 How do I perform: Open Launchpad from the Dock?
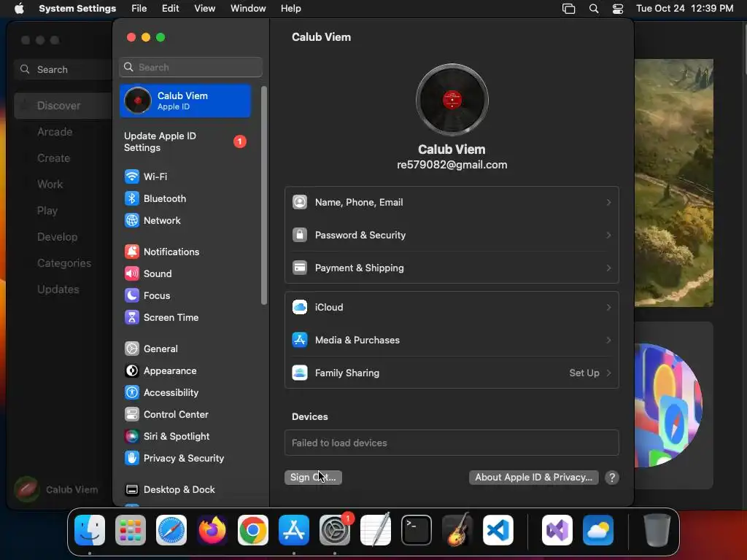point(131,530)
